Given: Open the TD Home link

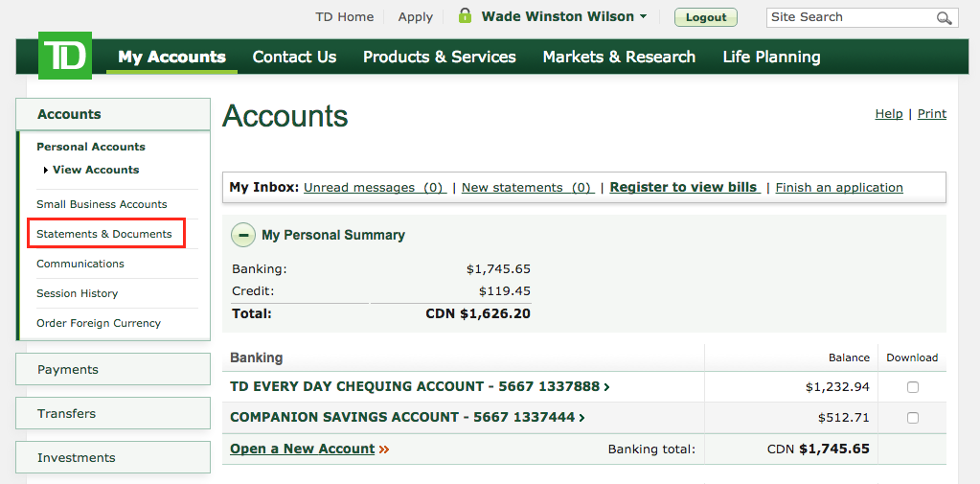Looking at the screenshot, I should (x=344, y=17).
